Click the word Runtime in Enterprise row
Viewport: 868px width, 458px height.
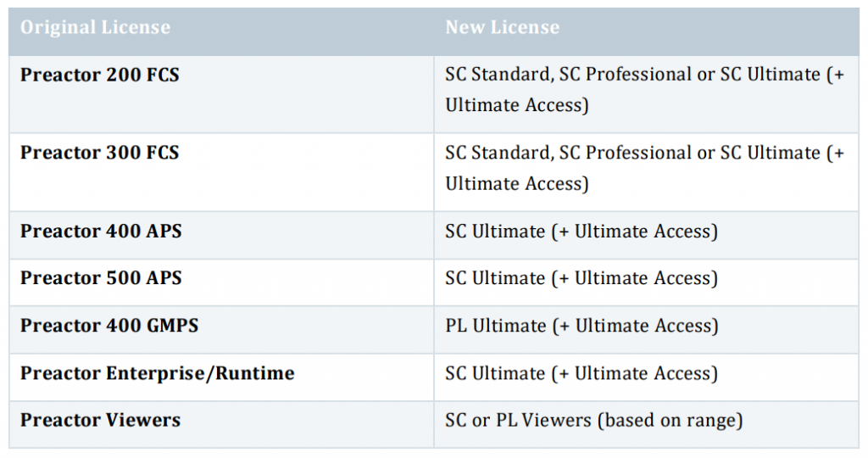[x=254, y=373]
